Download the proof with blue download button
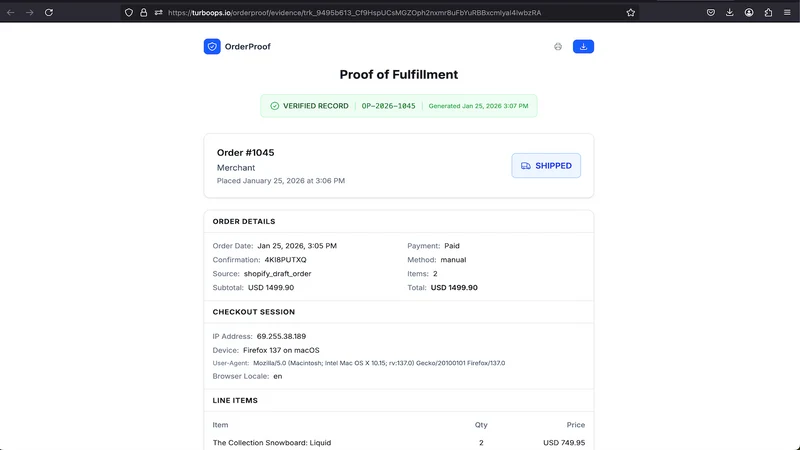This screenshot has width=800, height=450. (x=583, y=46)
